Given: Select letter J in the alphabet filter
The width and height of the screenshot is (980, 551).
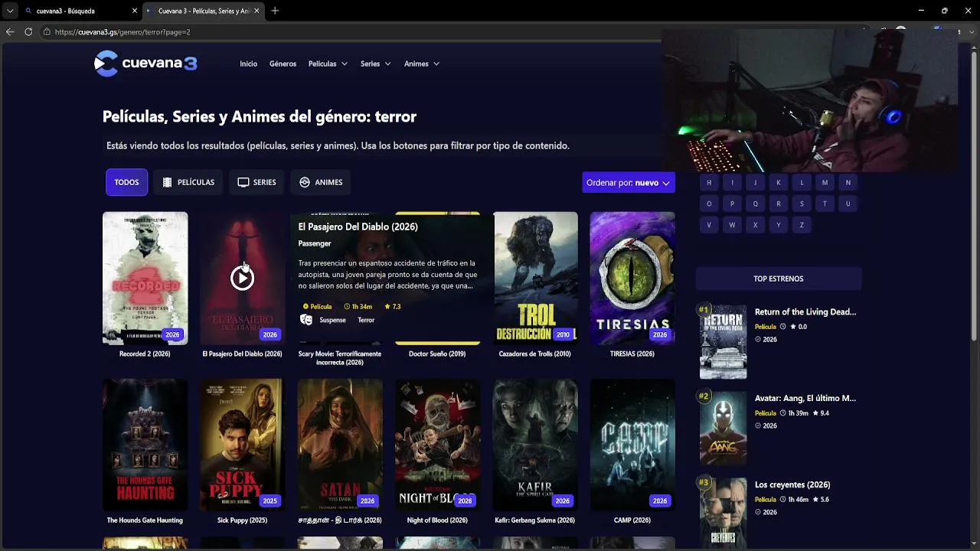Looking at the screenshot, I should coord(755,182).
